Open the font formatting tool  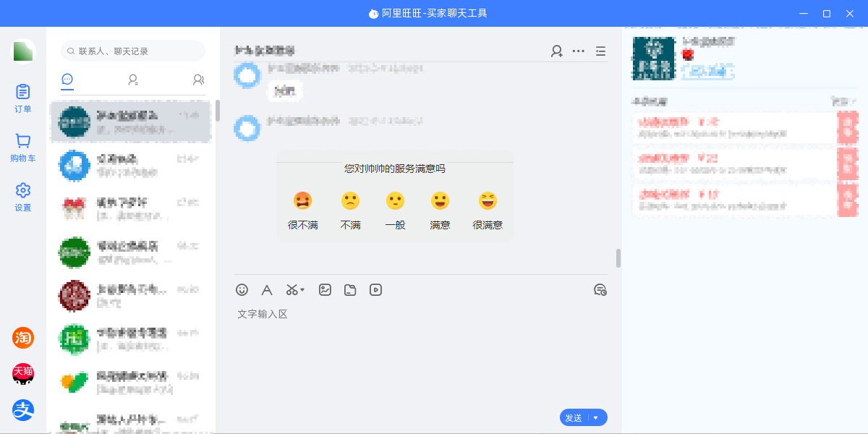tap(267, 290)
